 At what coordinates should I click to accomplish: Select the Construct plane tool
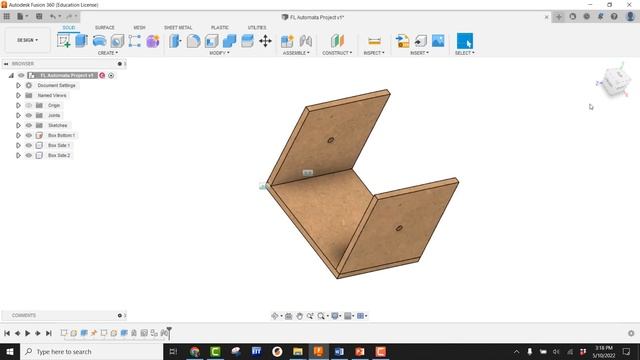click(x=337, y=41)
